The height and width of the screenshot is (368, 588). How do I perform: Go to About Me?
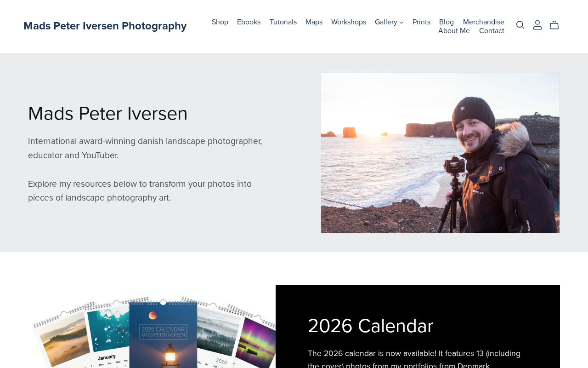tap(454, 31)
